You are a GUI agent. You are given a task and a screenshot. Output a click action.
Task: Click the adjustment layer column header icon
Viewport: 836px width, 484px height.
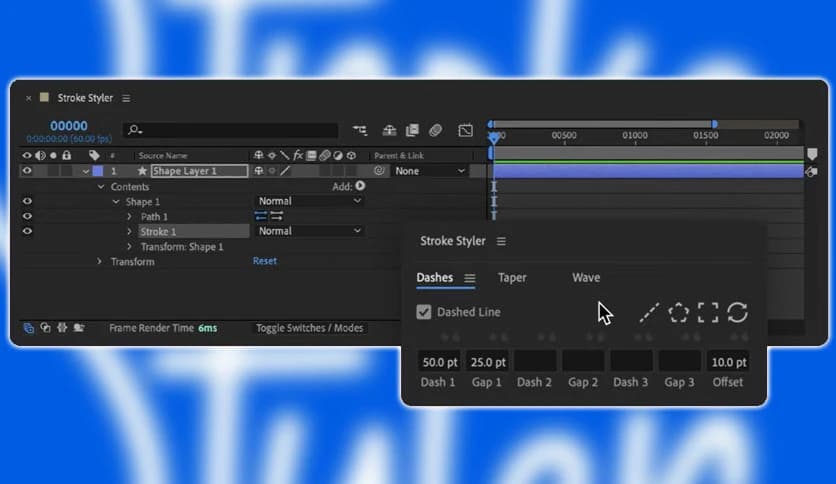coord(338,155)
